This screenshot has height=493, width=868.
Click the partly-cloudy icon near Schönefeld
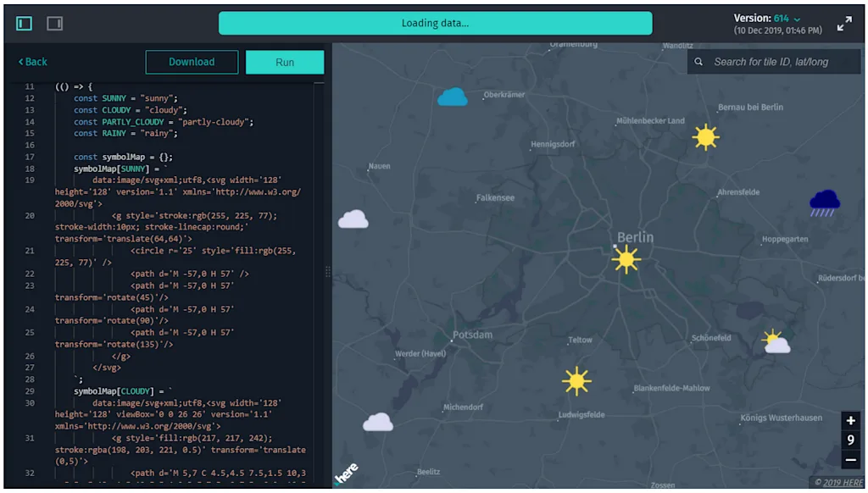[x=776, y=341]
